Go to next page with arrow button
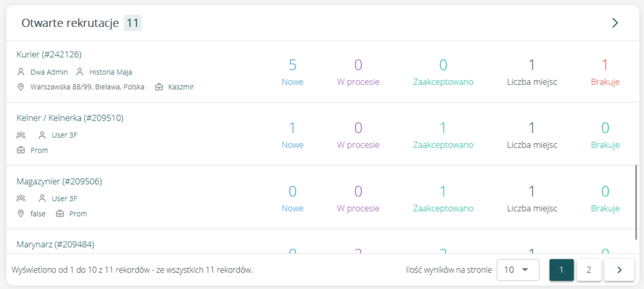The image size is (644, 289). [x=619, y=270]
